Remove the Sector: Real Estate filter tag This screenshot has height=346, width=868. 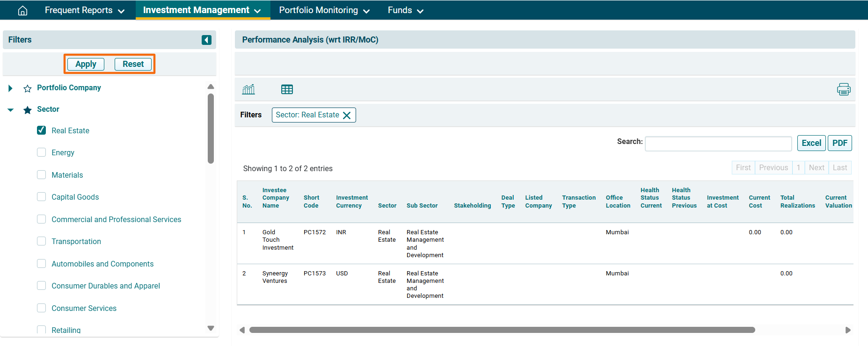point(347,115)
